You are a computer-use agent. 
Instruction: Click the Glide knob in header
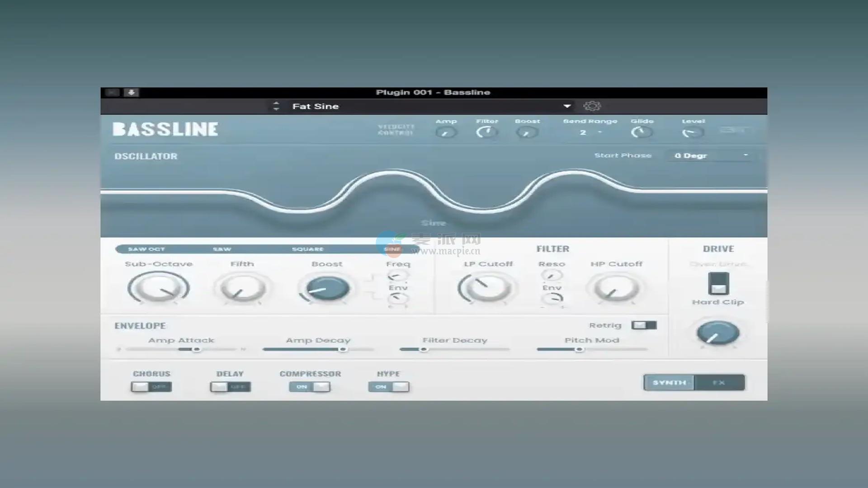coord(641,132)
